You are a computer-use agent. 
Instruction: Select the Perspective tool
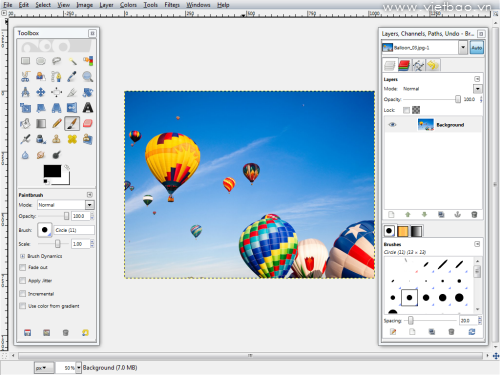pyautogui.click(x=56, y=108)
